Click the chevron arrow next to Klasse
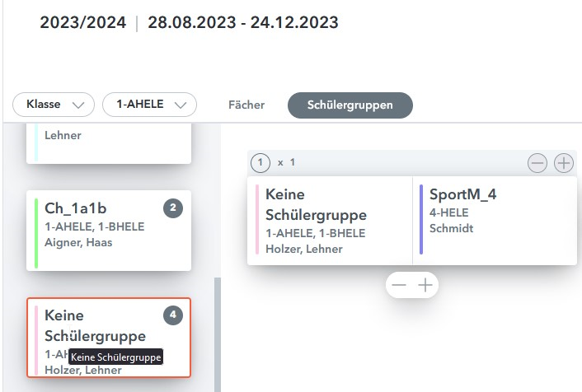582x392 pixels. 78,105
